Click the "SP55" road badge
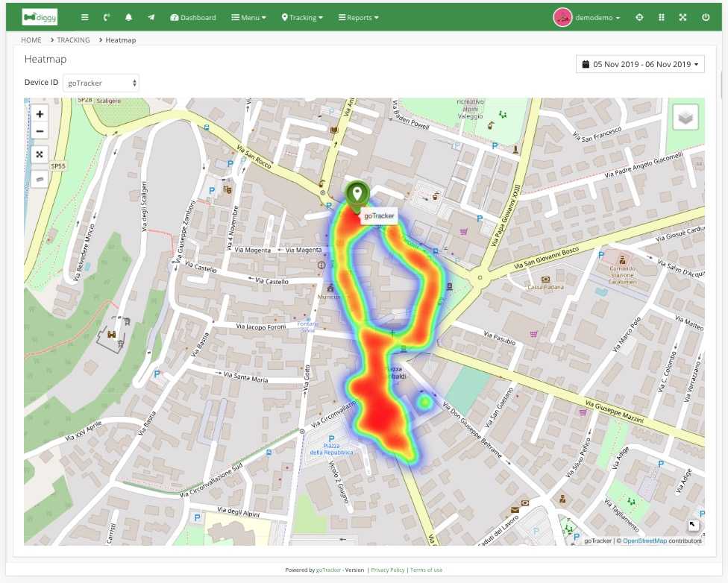Viewport: 728px width, 583px height. click(58, 166)
